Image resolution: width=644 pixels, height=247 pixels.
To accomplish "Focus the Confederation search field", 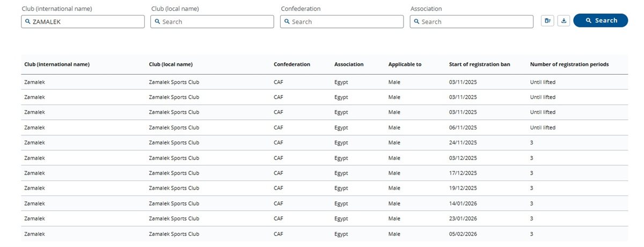I will tap(342, 21).
